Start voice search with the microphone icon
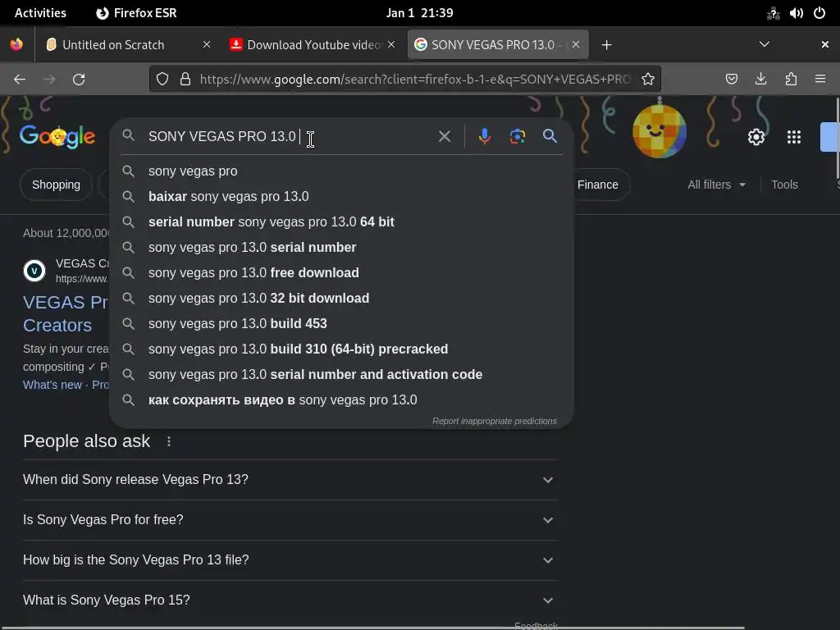840x630 pixels. [484, 136]
